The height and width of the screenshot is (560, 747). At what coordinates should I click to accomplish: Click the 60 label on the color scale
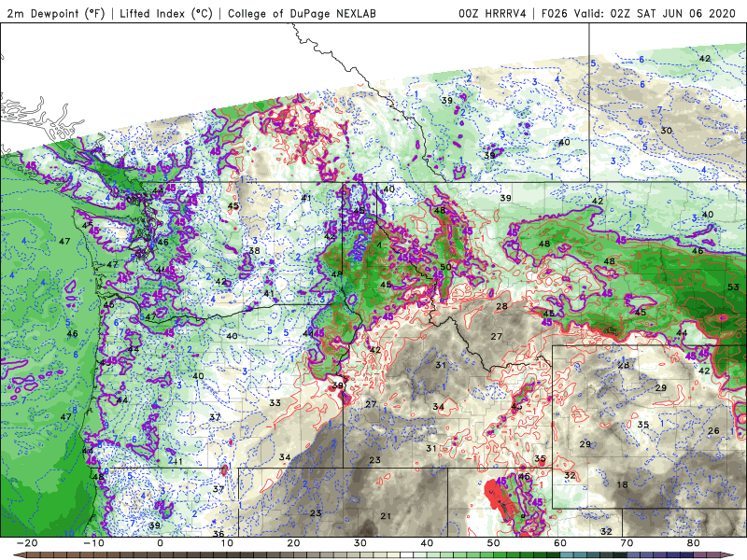[x=560, y=543]
